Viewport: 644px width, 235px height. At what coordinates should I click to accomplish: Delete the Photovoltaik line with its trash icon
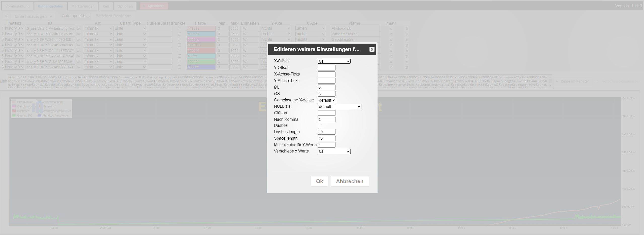pyautogui.click(x=406, y=29)
